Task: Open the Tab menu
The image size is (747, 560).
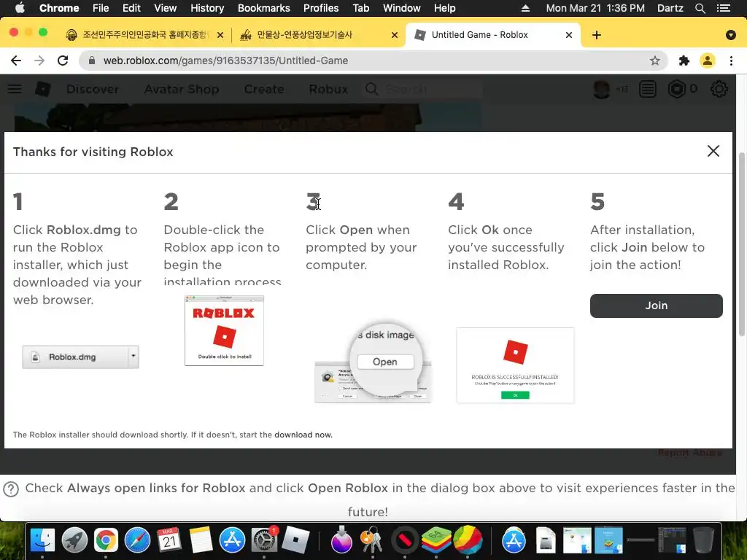Action: [360, 8]
